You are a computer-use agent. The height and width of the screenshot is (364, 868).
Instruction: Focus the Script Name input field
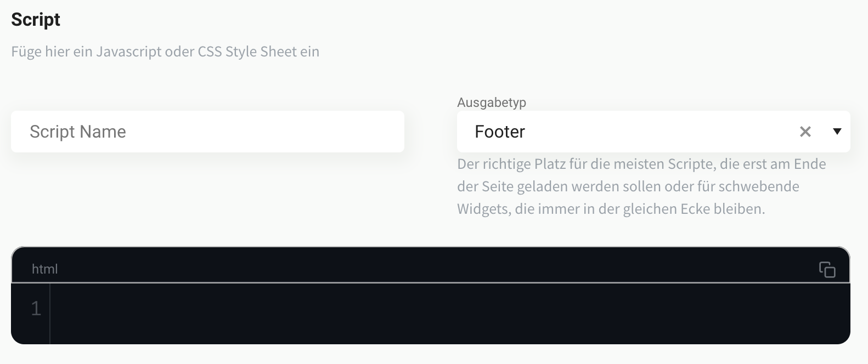coord(207,132)
